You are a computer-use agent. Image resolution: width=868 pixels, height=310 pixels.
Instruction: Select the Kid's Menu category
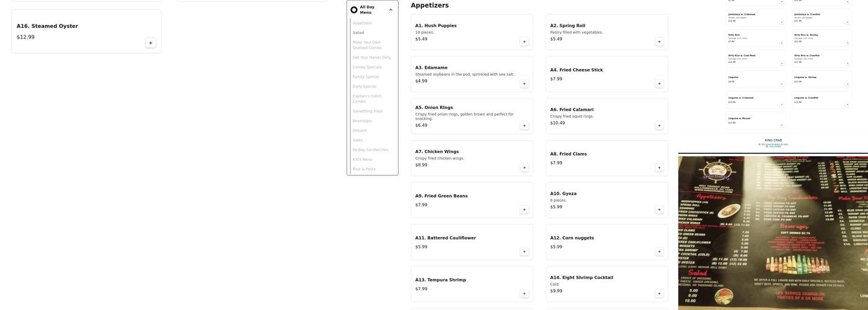click(363, 159)
